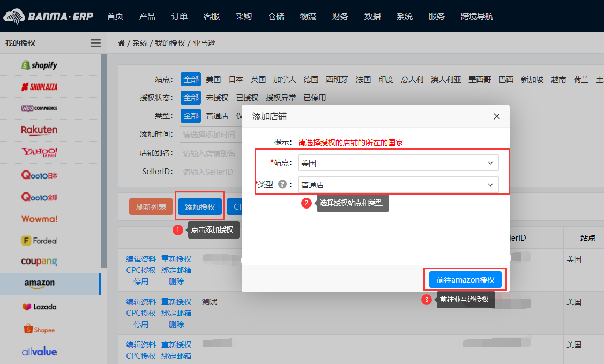
Task: Click the help question mark next to 类型
Action: click(x=282, y=184)
